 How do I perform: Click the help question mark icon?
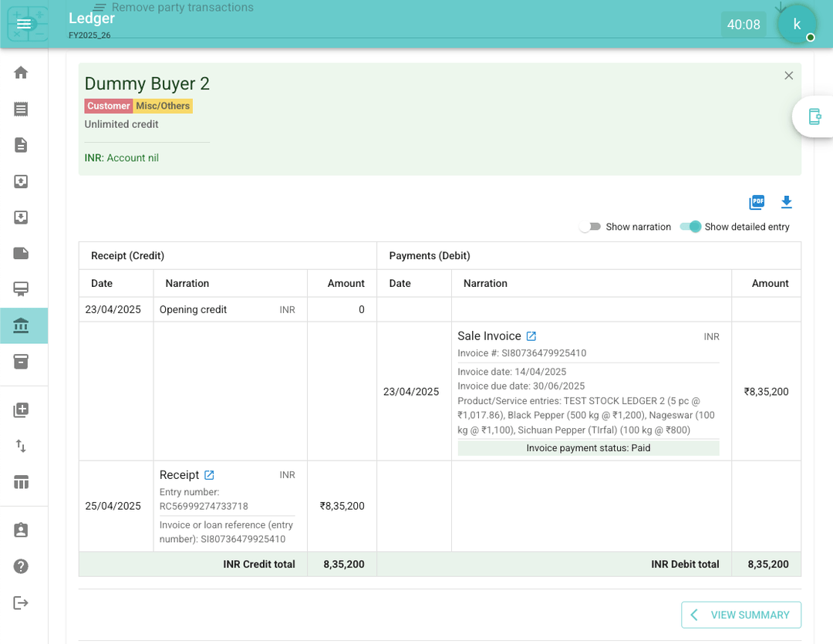click(x=21, y=566)
